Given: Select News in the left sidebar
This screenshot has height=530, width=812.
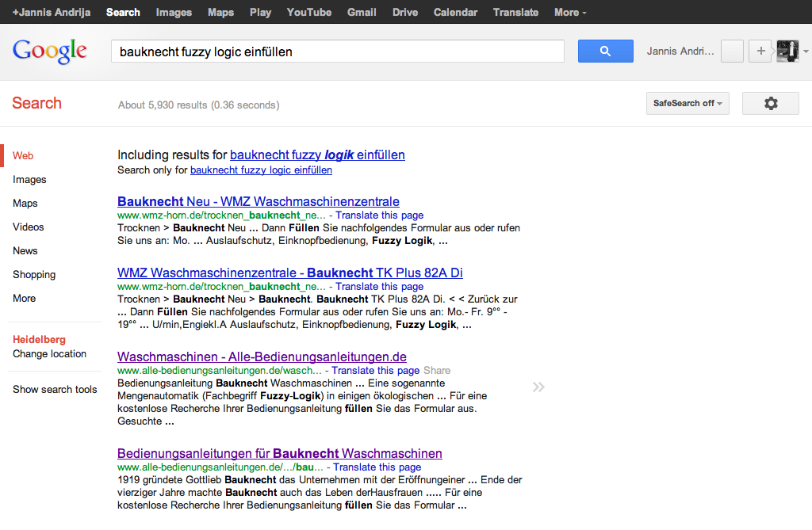Looking at the screenshot, I should 25,250.
